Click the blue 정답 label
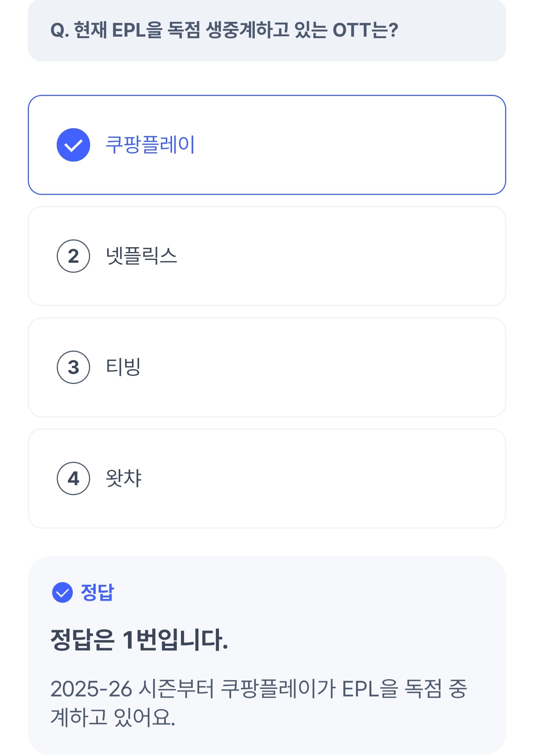534x756 pixels. pyautogui.click(x=98, y=592)
